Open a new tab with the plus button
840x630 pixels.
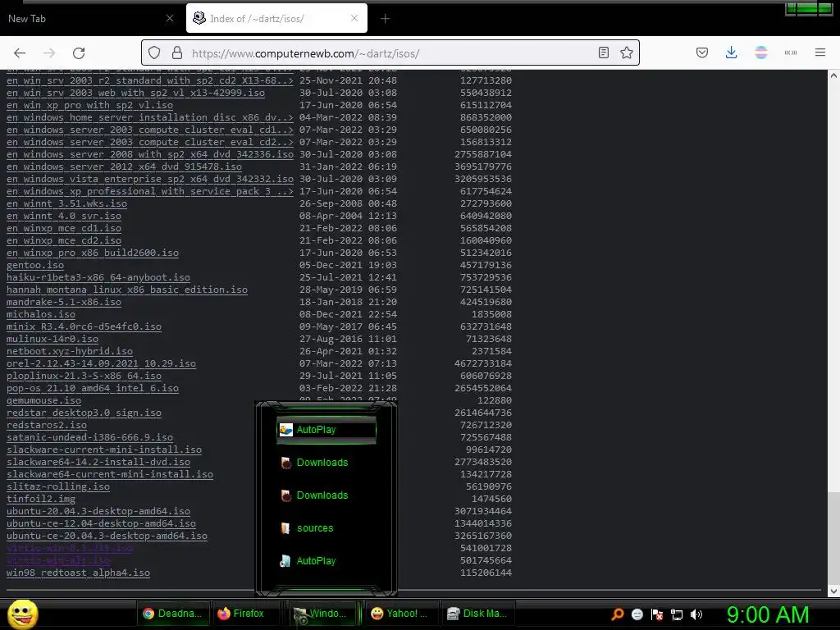386,19
